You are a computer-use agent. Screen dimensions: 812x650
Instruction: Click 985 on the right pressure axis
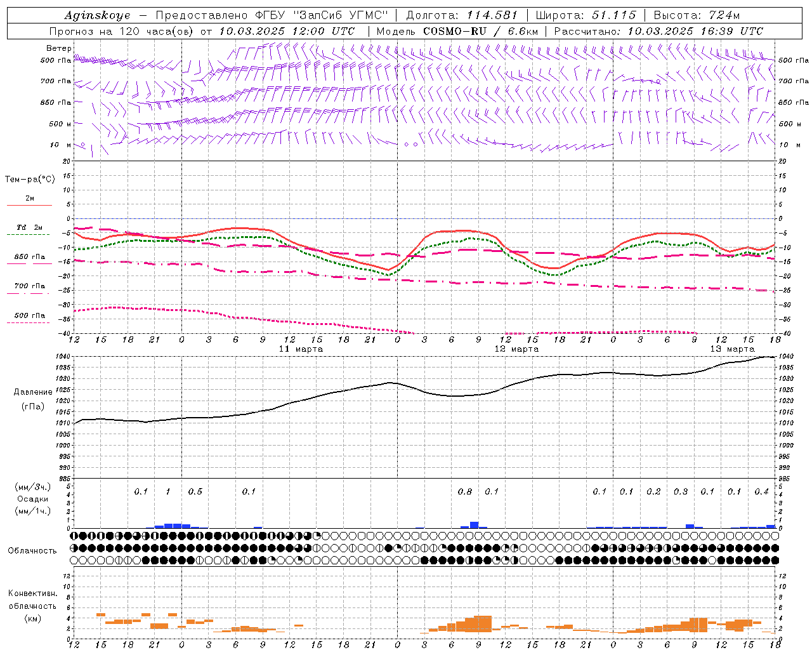click(x=784, y=479)
